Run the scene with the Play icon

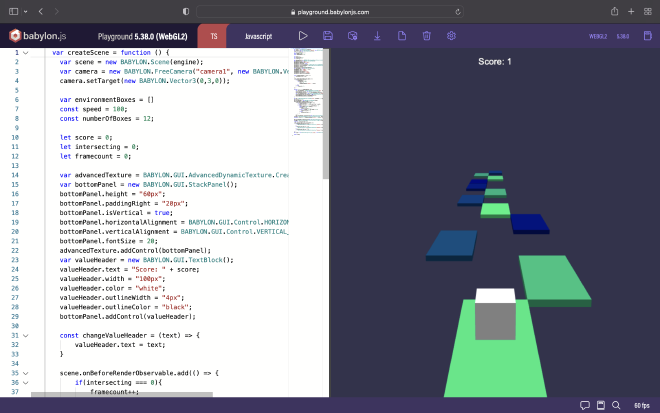303,36
